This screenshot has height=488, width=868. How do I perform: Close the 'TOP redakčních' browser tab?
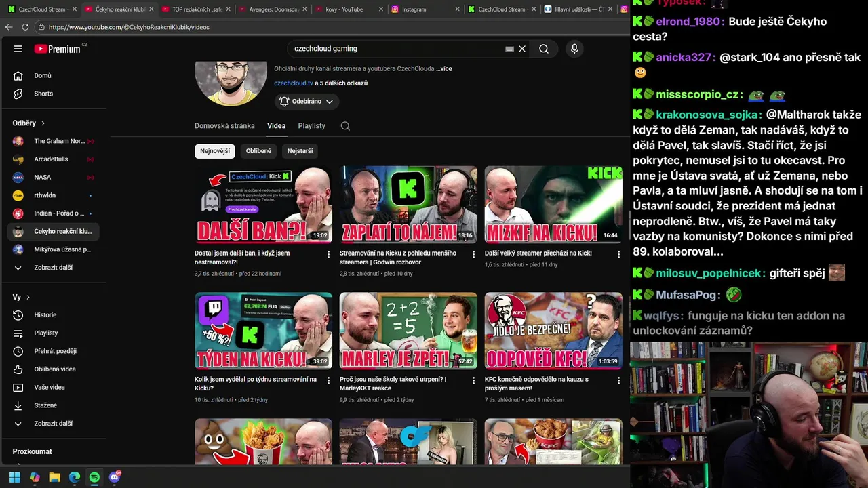click(228, 9)
